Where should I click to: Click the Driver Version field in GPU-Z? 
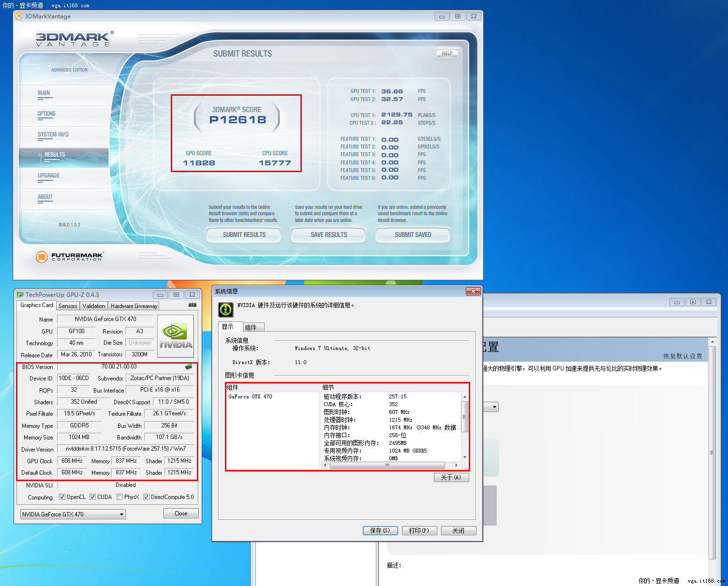[x=126, y=449]
